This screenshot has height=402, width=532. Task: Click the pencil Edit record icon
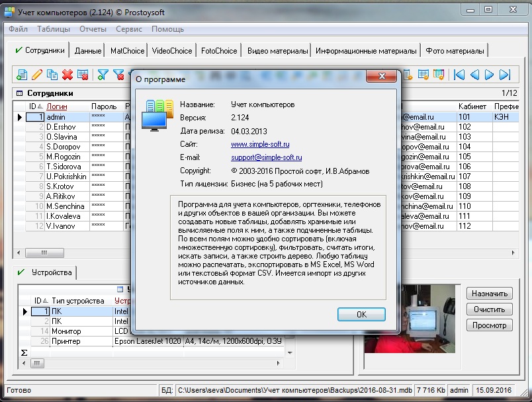pos(37,75)
